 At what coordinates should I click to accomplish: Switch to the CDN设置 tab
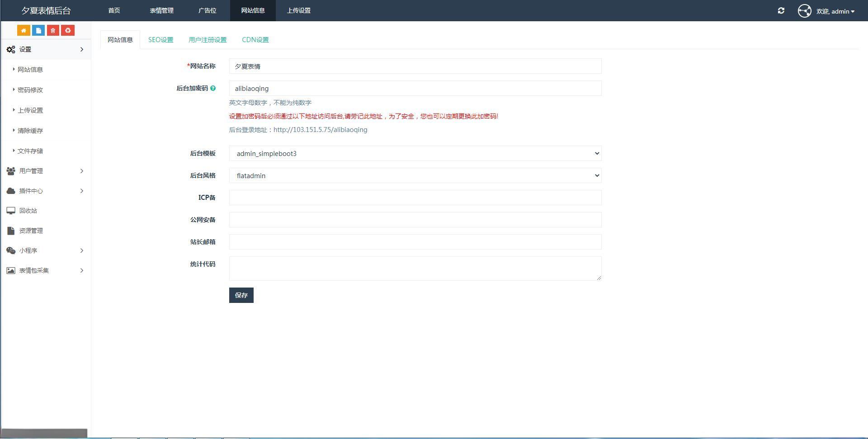click(x=255, y=40)
